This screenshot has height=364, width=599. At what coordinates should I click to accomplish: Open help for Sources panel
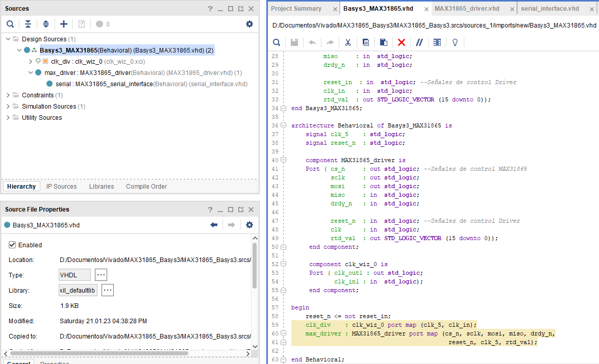(210, 8)
